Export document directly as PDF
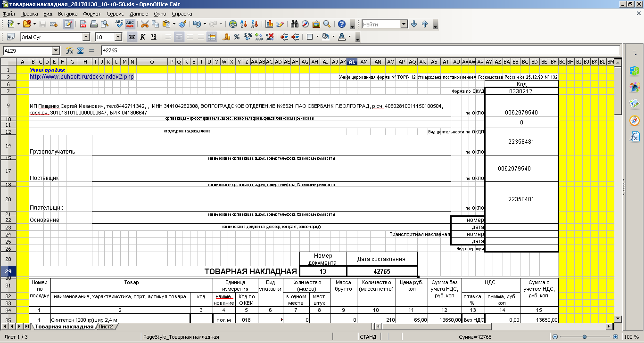 [x=84, y=24]
